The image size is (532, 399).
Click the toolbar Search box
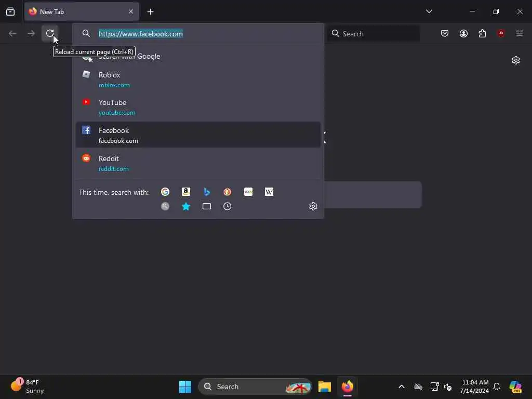(x=374, y=33)
